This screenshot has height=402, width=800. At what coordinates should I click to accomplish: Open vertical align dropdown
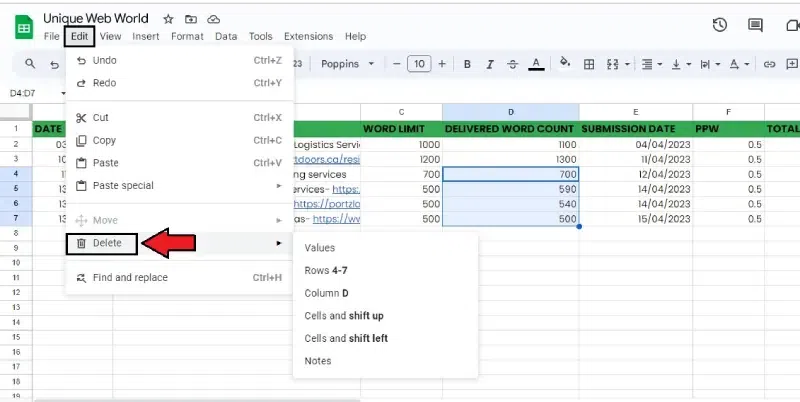pyautogui.click(x=681, y=64)
